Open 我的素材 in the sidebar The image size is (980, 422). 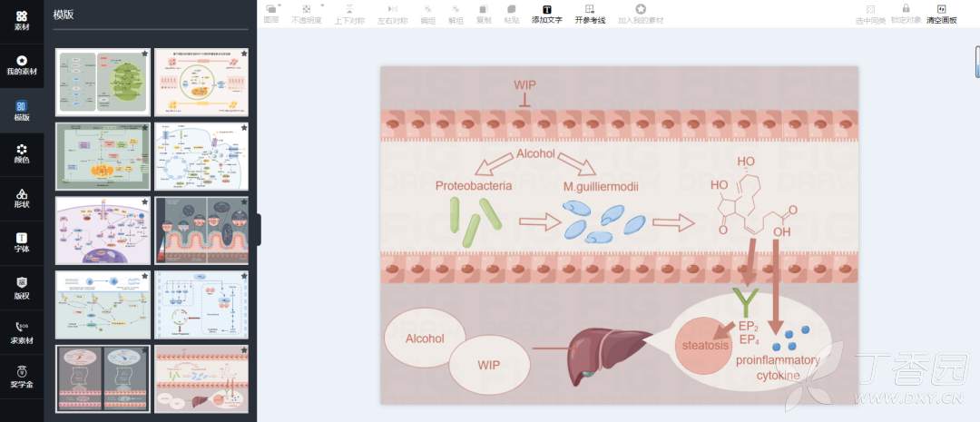click(21, 64)
